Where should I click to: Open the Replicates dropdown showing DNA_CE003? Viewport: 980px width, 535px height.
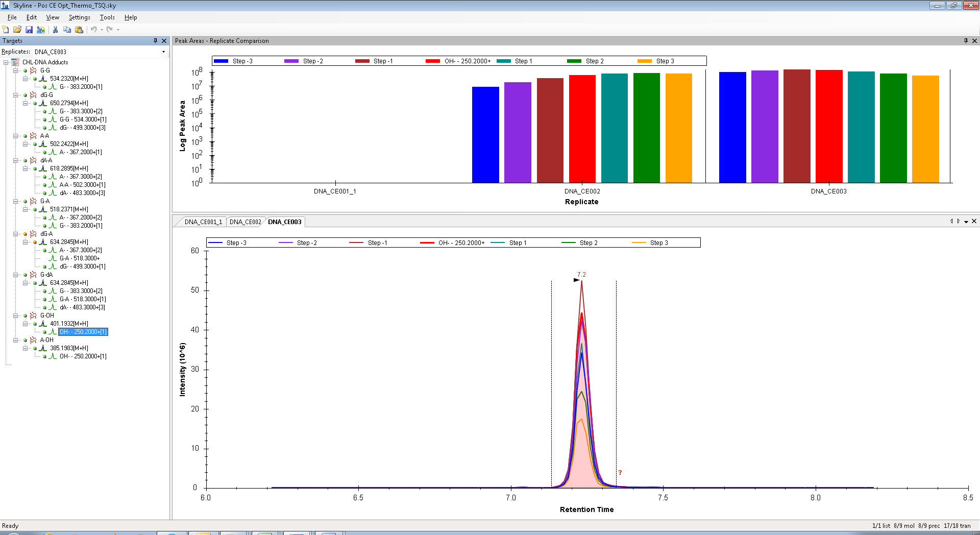[x=163, y=52]
